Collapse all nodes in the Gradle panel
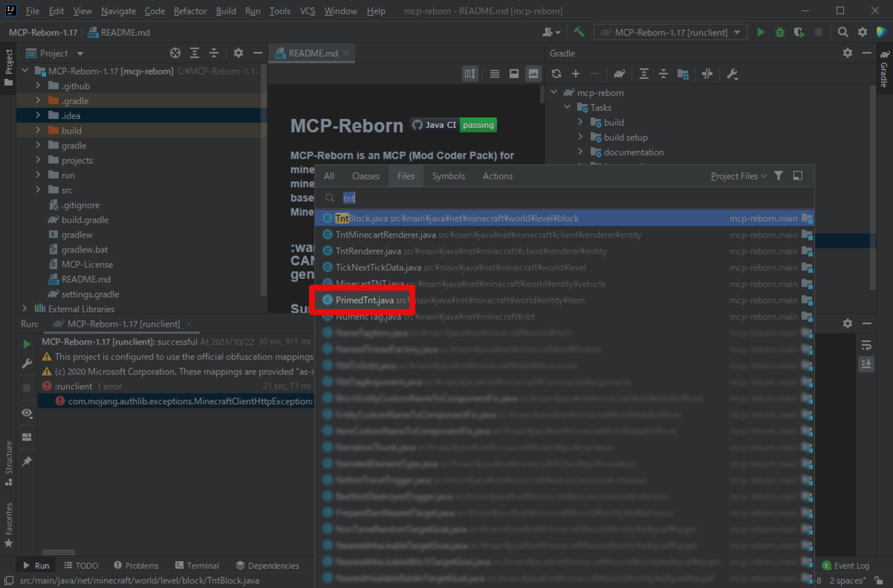 click(663, 74)
